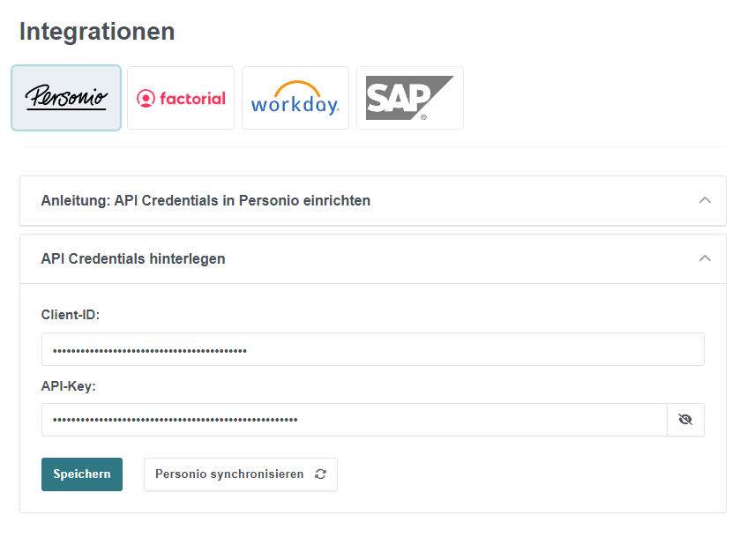
Task: Toggle API-Key visibility button
Action: [685, 420]
